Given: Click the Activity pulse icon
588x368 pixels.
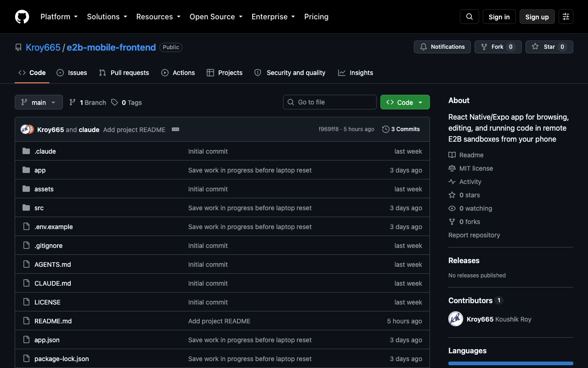Looking at the screenshot, I should point(452,182).
